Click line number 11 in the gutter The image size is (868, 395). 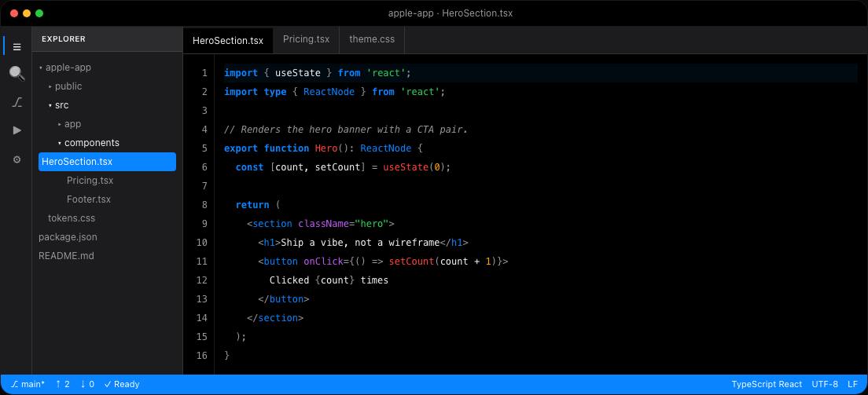(x=201, y=262)
